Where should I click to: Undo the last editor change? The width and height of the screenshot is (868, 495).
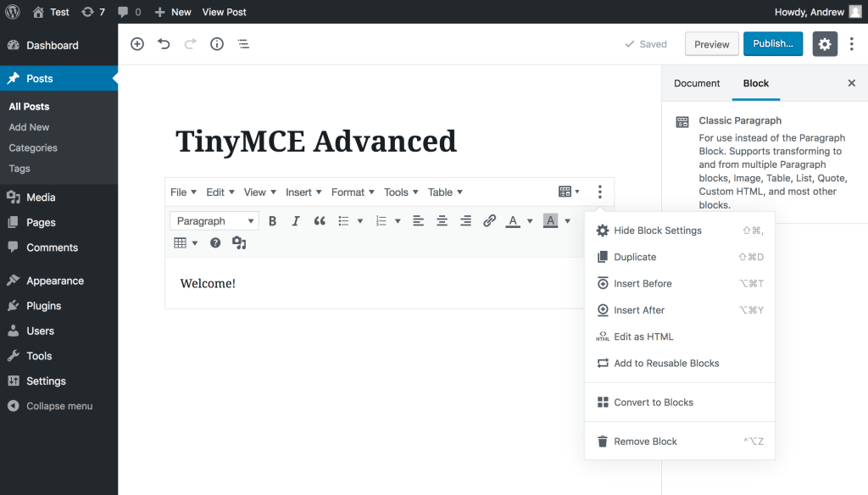coord(164,44)
